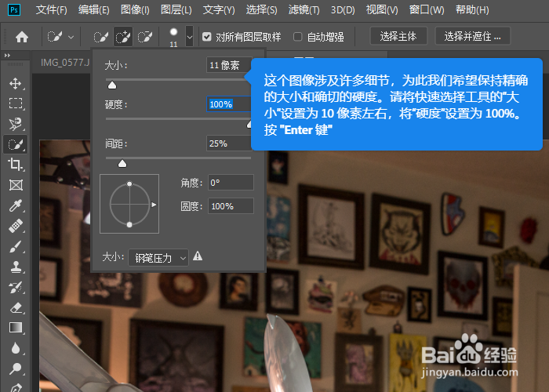Open the 滤镜(T) menu
Viewport: 549px width, 392px height.
point(304,9)
